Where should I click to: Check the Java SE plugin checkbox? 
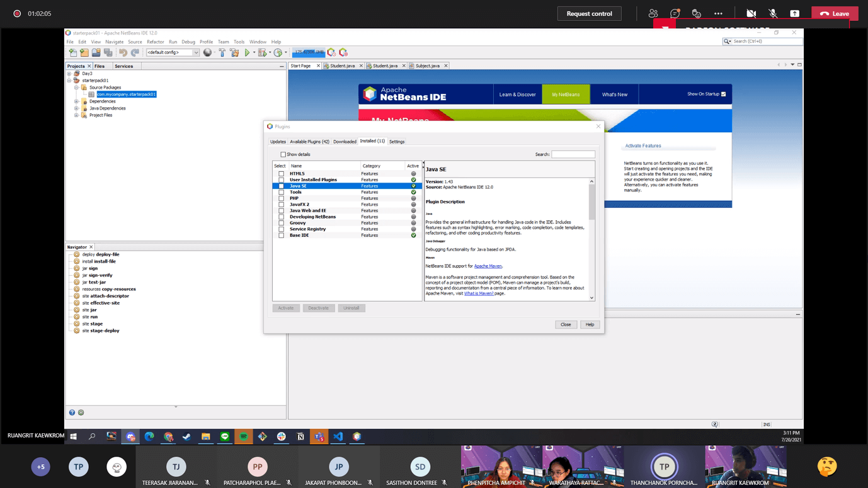[x=281, y=186]
